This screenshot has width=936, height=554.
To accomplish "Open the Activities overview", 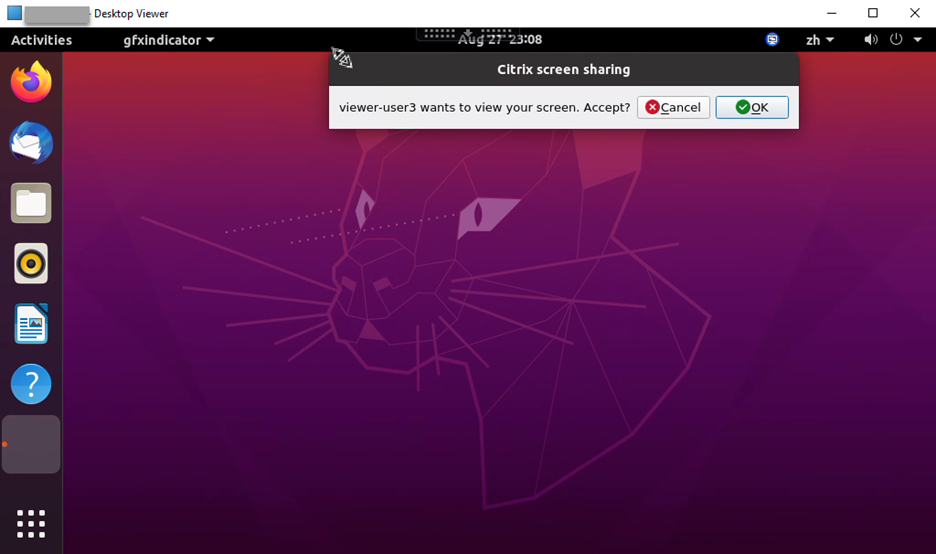I will point(41,40).
